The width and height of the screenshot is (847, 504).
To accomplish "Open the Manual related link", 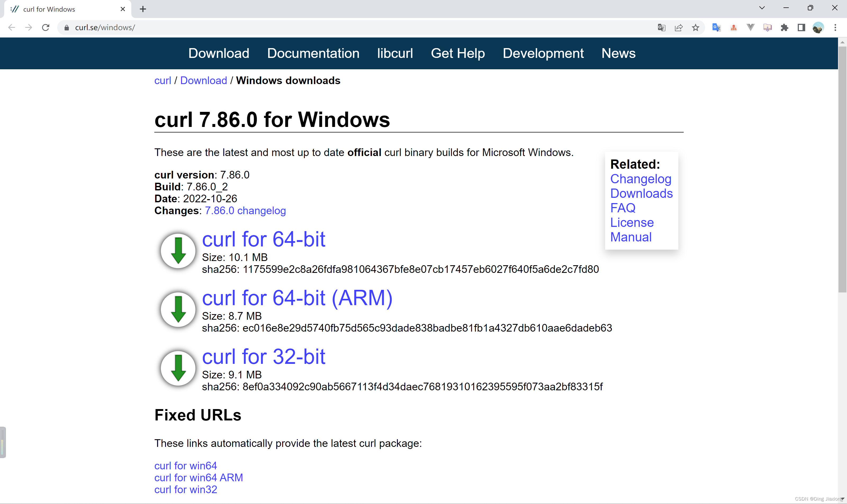I will click(x=631, y=237).
